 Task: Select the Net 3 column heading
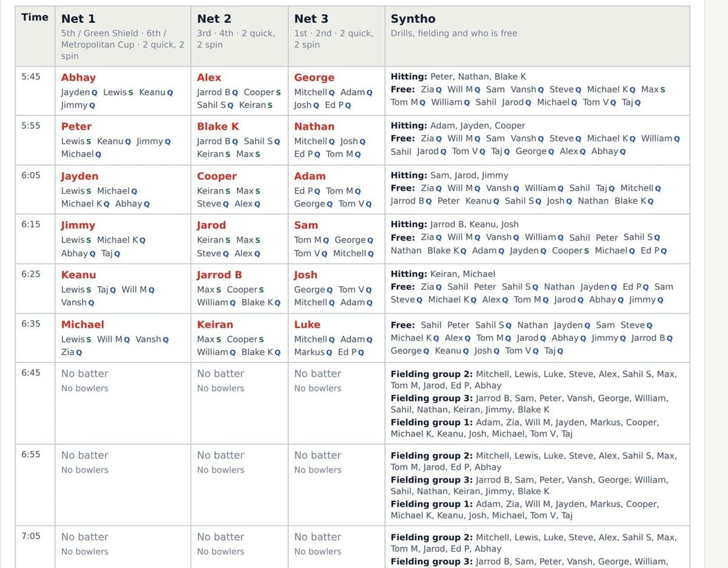click(311, 19)
